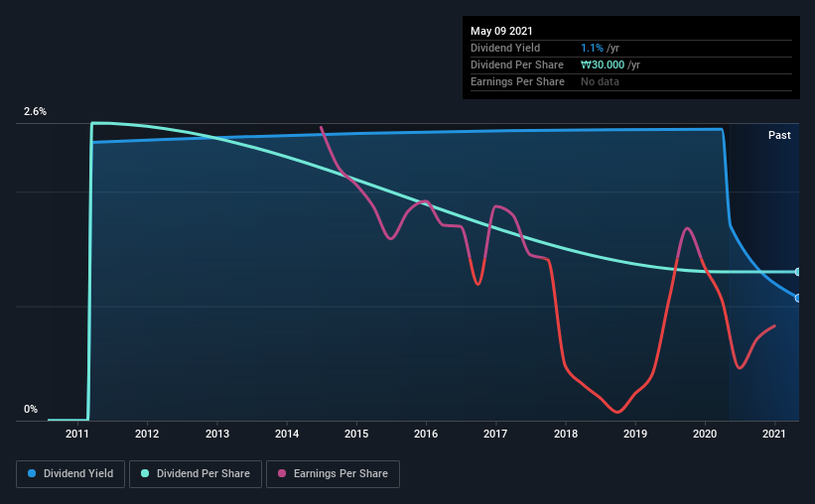Click the 2.6% y-axis label
This screenshot has width=815, height=504.
35,112
